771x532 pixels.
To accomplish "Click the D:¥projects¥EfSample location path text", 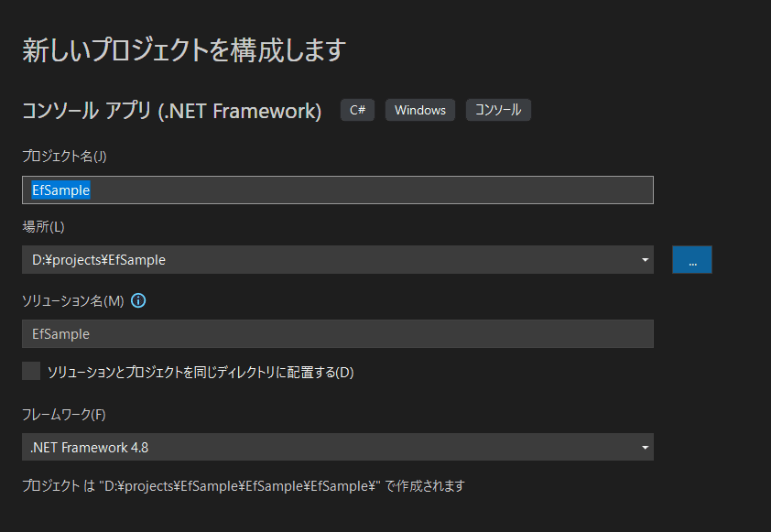I will pos(99,260).
